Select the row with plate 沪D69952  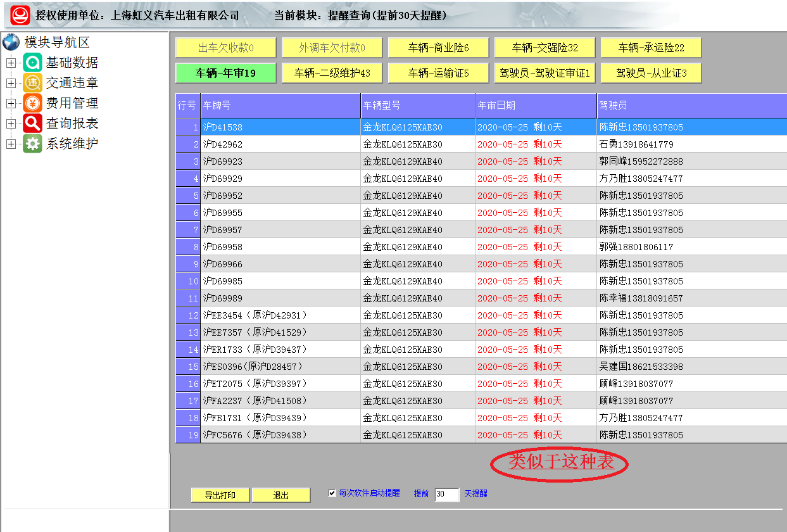click(481, 196)
